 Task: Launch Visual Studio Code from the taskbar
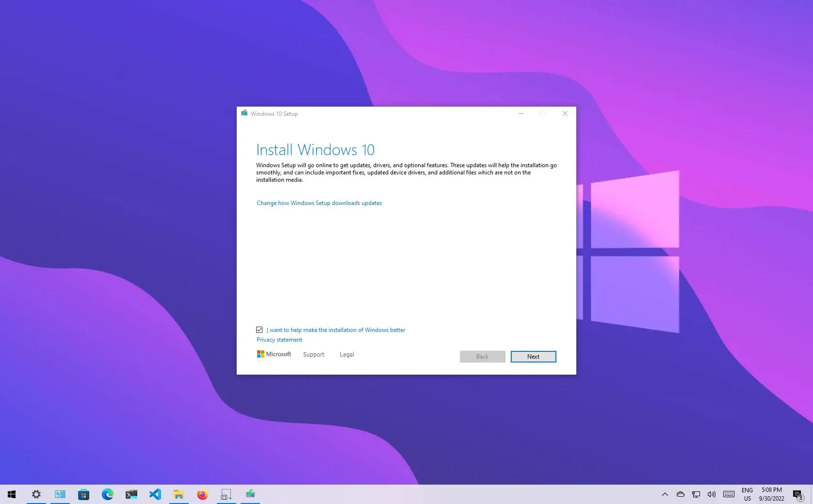pyautogui.click(x=155, y=494)
